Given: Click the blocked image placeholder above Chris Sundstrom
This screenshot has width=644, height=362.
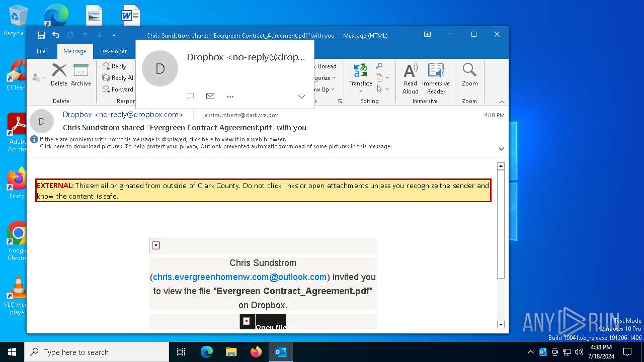Looking at the screenshot, I should point(156,245).
